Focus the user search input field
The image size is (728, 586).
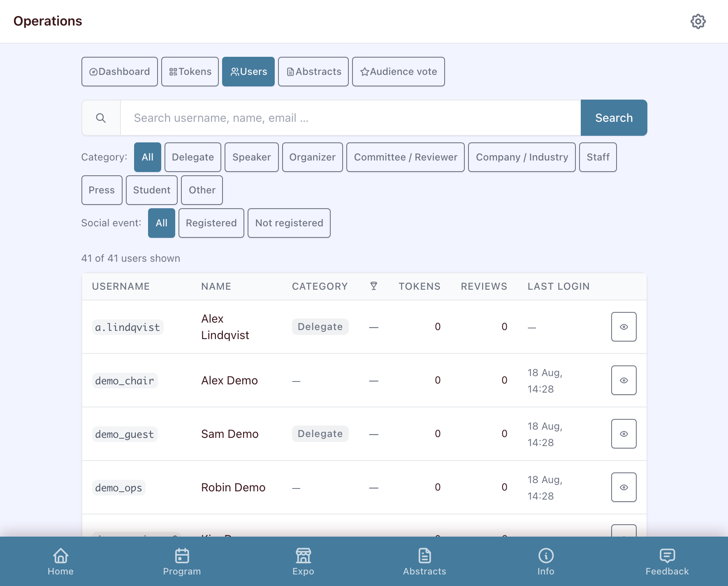pyautogui.click(x=350, y=118)
